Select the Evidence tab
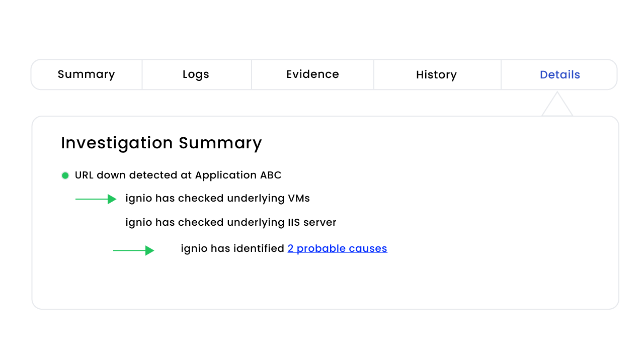644x362 pixels. (312, 74)
